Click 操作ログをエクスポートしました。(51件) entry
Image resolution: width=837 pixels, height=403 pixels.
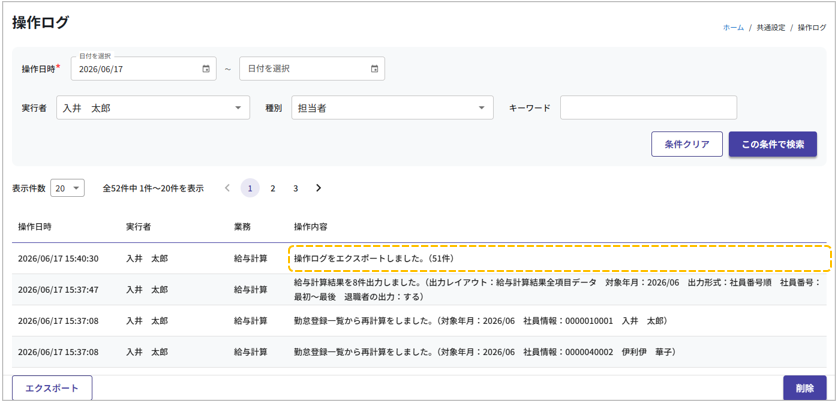(377, 258)
